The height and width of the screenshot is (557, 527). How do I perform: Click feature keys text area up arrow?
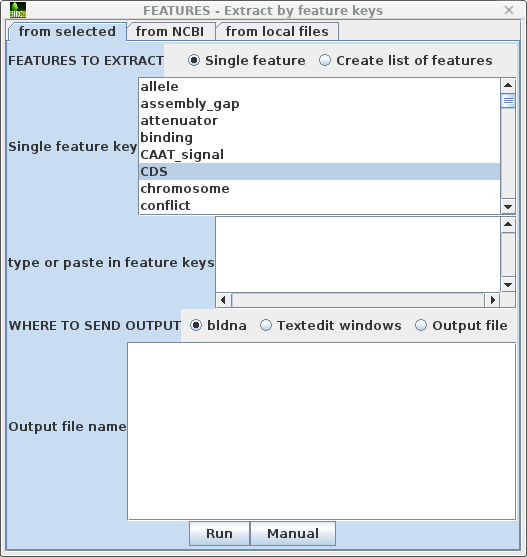point(508,224)
